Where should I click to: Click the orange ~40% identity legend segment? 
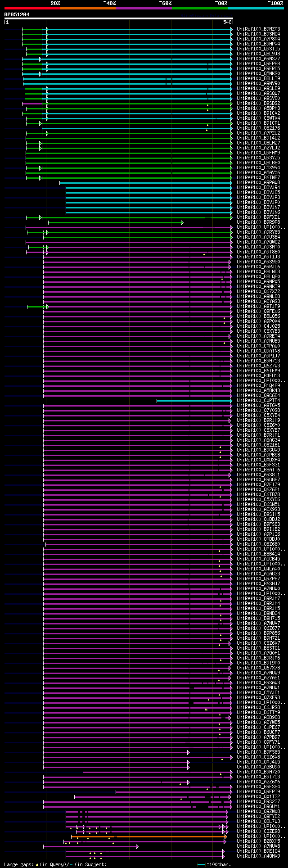[88, 8]
